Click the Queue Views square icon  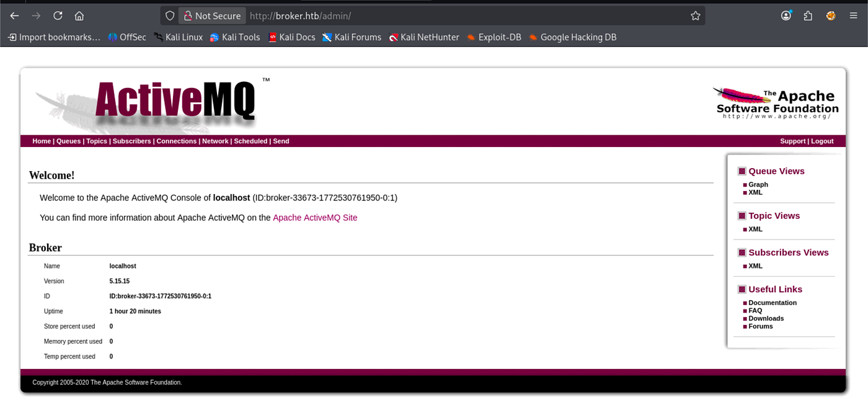[742, 171]
